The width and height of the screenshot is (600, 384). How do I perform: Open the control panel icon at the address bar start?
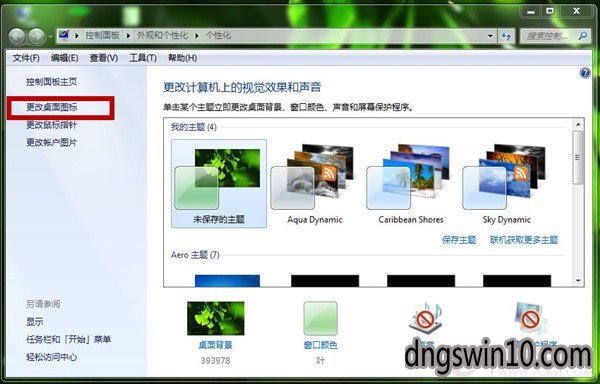(64, 35)
